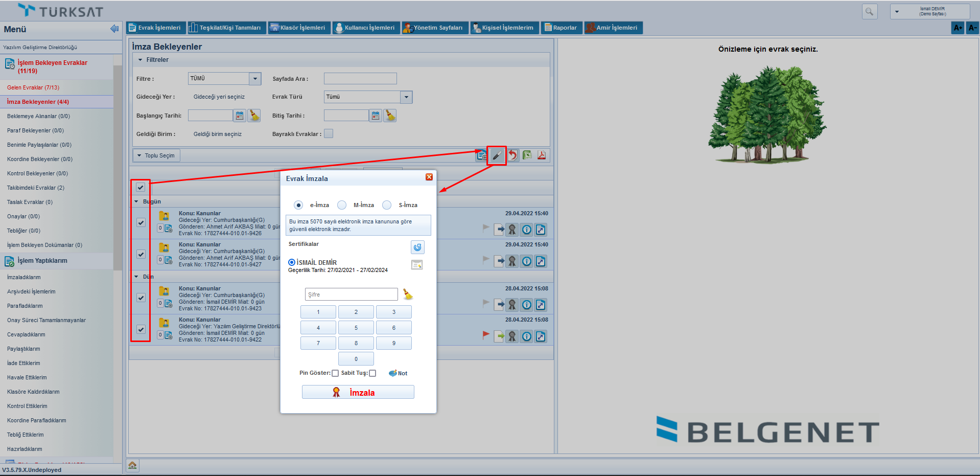Clear password field with broom icon
The image size is (980, 476).
[x=407, y=294]
